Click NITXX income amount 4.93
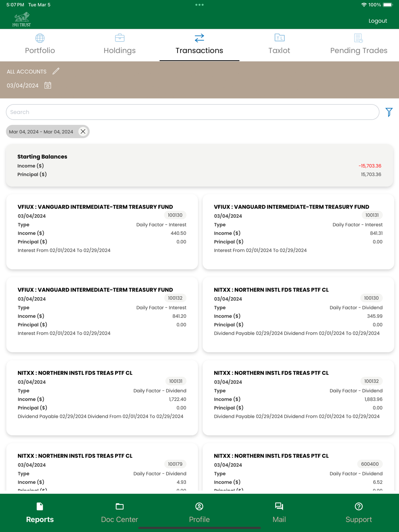 182,482
